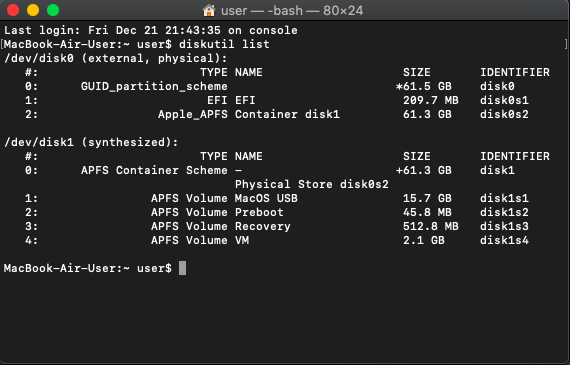Minimize the window using yellow button
Screen dimensions: 570x365
tap(33, 10)
